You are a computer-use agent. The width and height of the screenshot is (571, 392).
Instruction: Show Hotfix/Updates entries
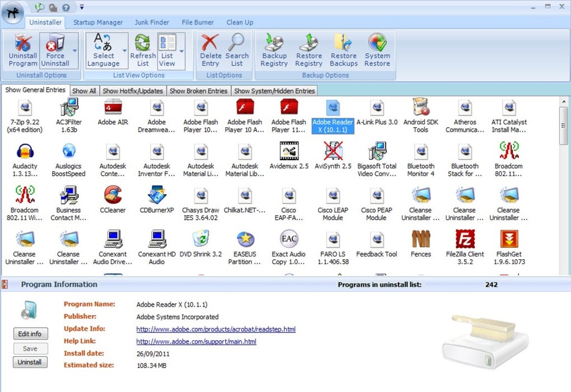point(133,90)
